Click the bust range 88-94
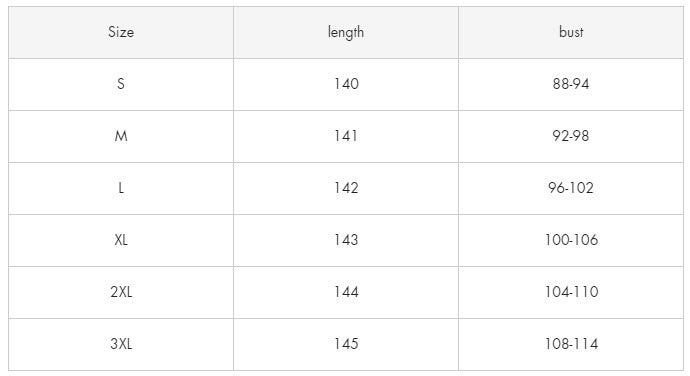 571,84
